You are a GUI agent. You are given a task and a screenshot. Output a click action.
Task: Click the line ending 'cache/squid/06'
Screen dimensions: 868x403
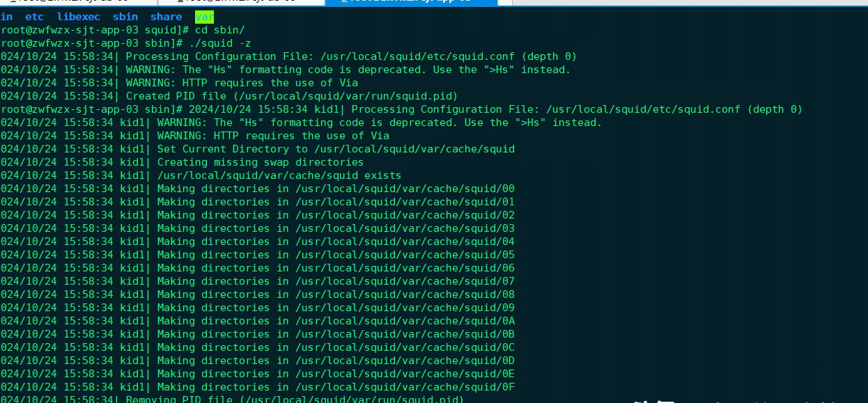tap(258, 268)
